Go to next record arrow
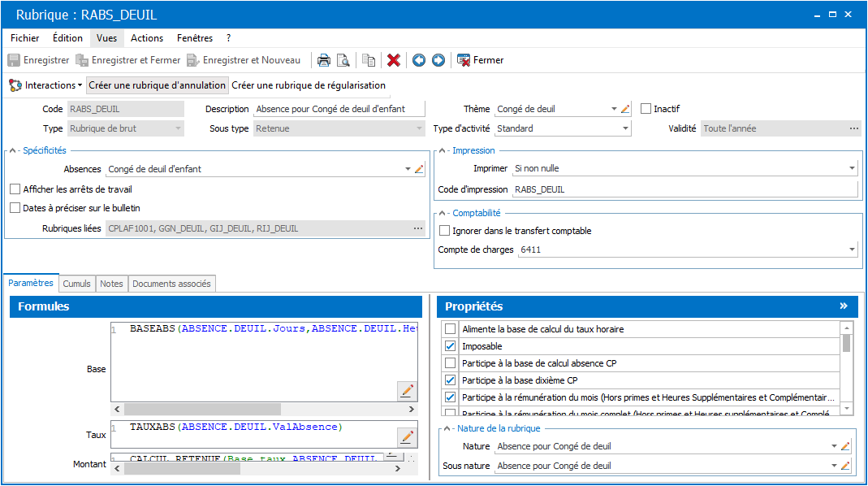 [438, 60]
